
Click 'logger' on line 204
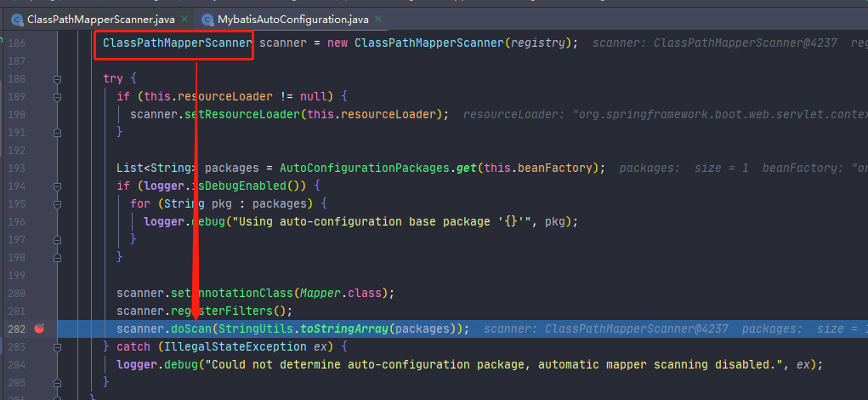click(x=137, y=364)
